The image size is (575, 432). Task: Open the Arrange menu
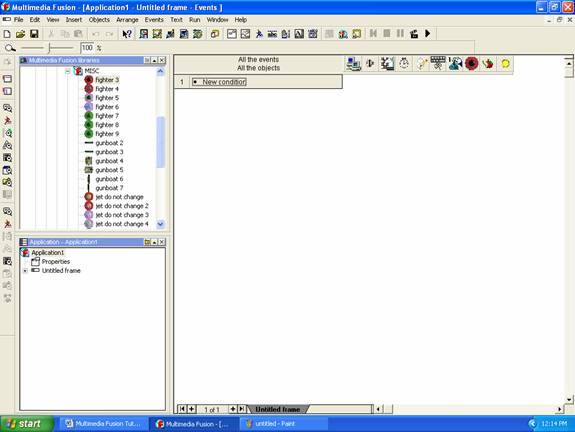coord(127,20)
